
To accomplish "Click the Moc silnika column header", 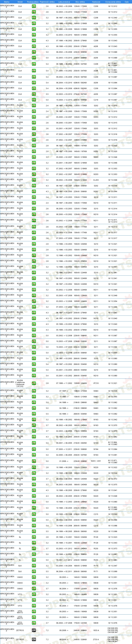I will coord(80,2).
